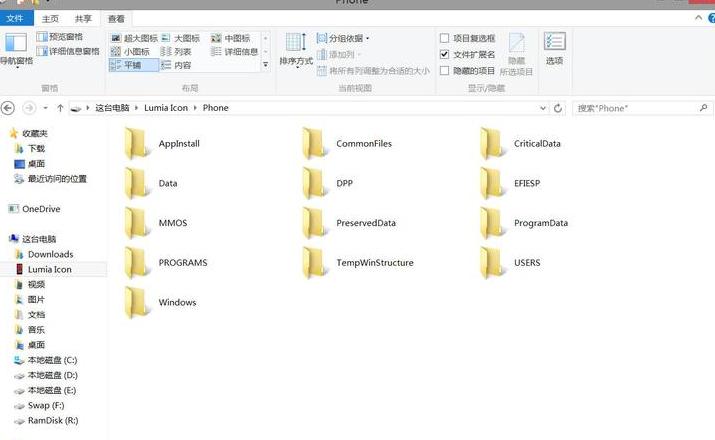Select the tiles layout
Viewport: 715px width, 440px height.
point(134,65)
